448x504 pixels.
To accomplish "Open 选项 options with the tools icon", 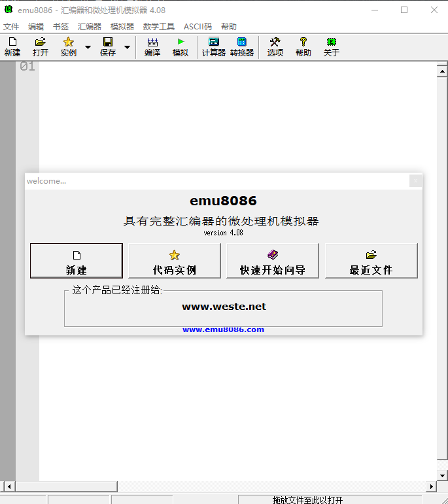I will [275, 47].
